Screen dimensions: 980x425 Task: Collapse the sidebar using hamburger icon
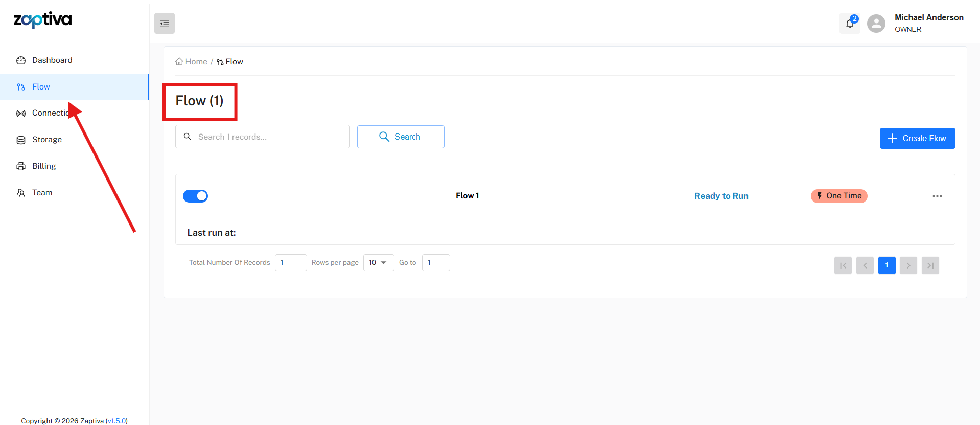165,24
